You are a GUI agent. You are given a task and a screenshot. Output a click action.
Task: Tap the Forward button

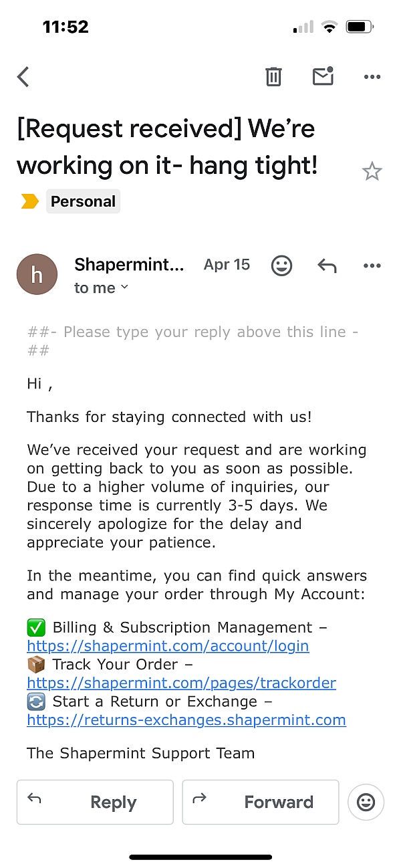point(261,802)
